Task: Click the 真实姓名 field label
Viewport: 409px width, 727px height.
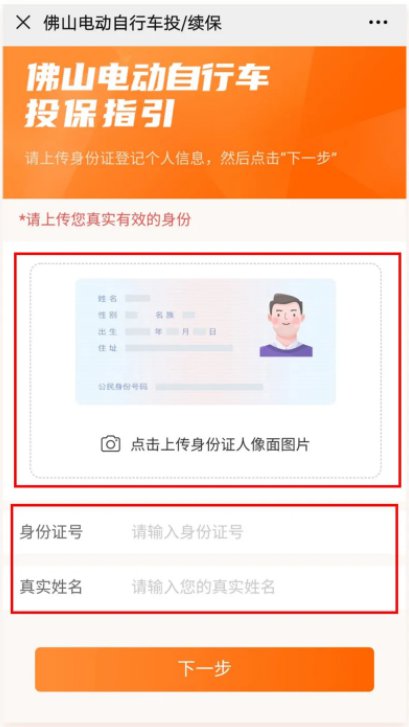Action: click(51, 587)
